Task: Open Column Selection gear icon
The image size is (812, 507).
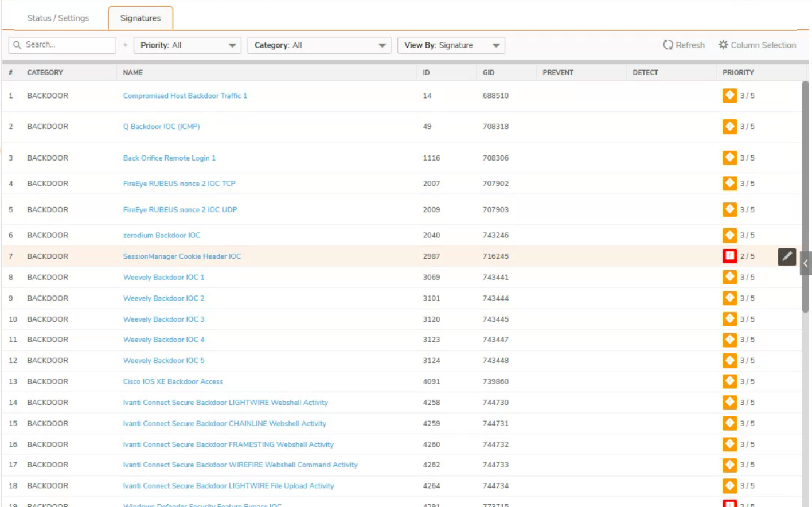Action: click(723, 45)
